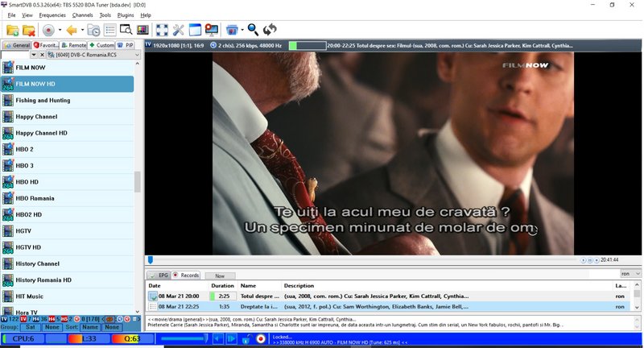The width and height of the screenshot is (644, 348).
Task: Open the Frequencies menu
Action: 52,15
